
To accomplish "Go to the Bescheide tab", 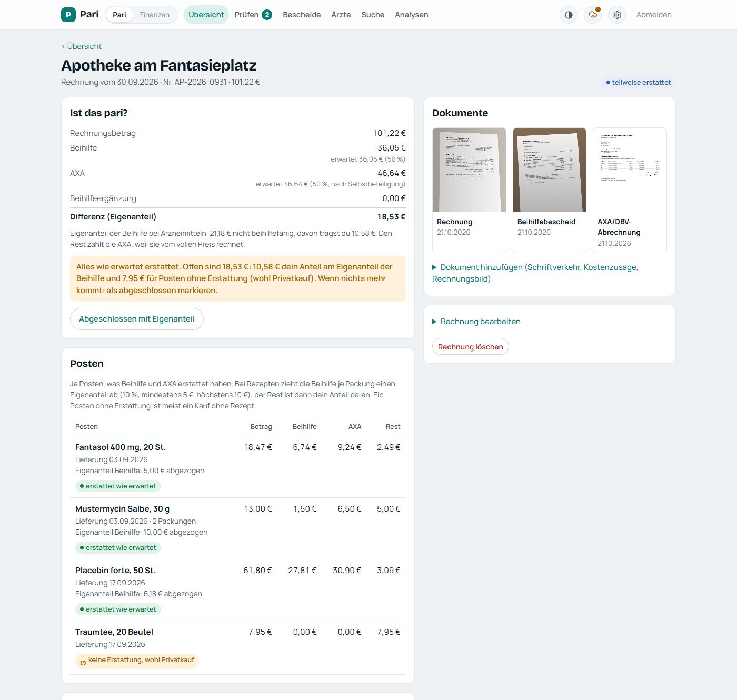I will [302, 15].
